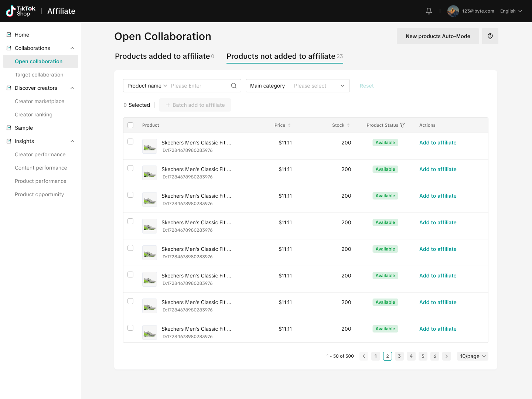Click Add to affiliate in the eighth row

pyautogui.click(x=438, y=329)
